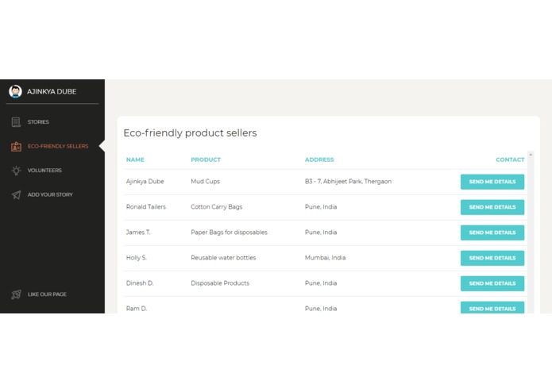Click the scrollbar up arrow
Viewport: 552px width, 392px height.
(x=531, y=155)
